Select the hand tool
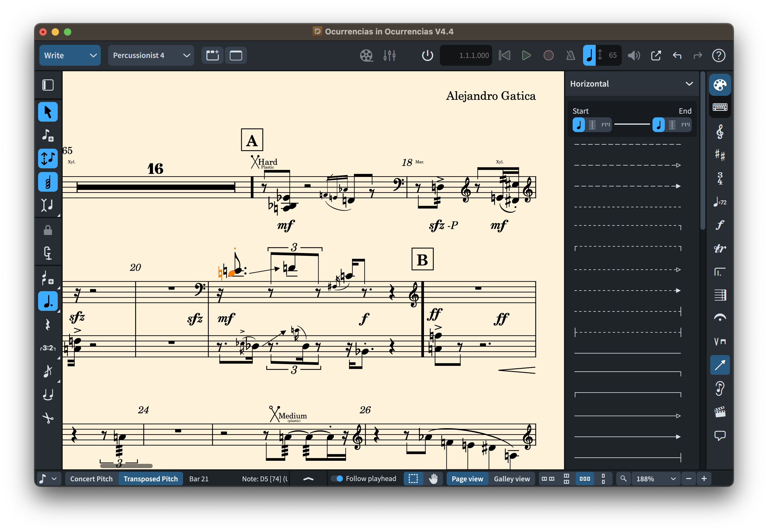Image resolution: width=768 pixels, height=532 pixels. coord(433,479)
